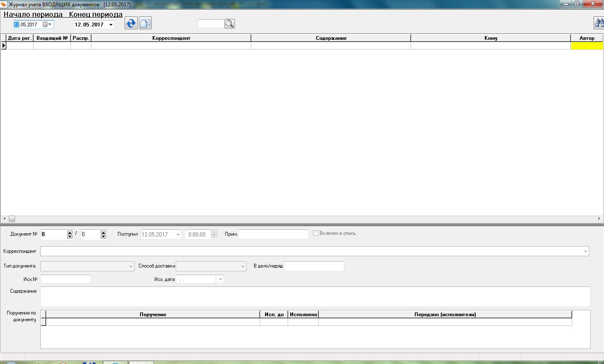
Task: Click the calendar icon in start date field
Action: click(x=45, y=25)
